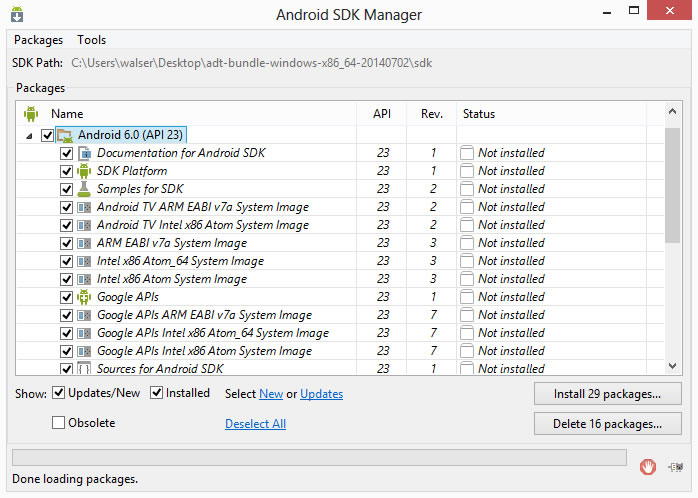Open the Tools menu
698x498 pixels.
(91, 40)
